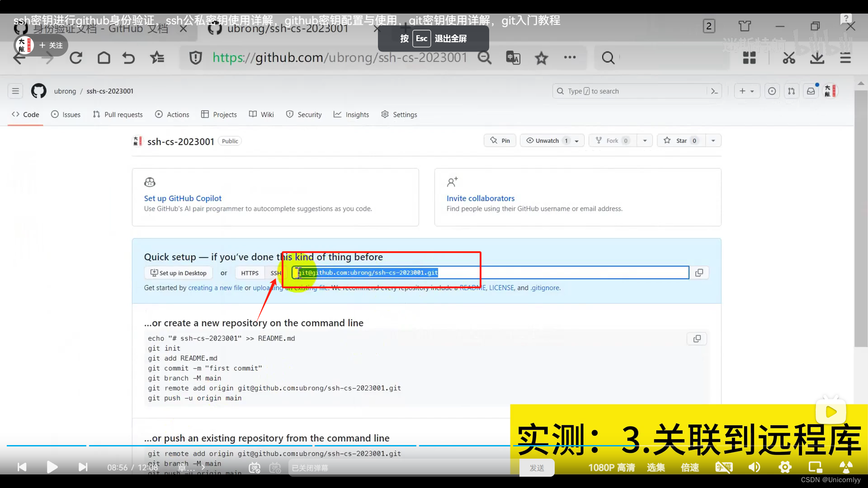The image size is (868, 488).
Task: Play the video with the play button
Action: click(52, 467)
